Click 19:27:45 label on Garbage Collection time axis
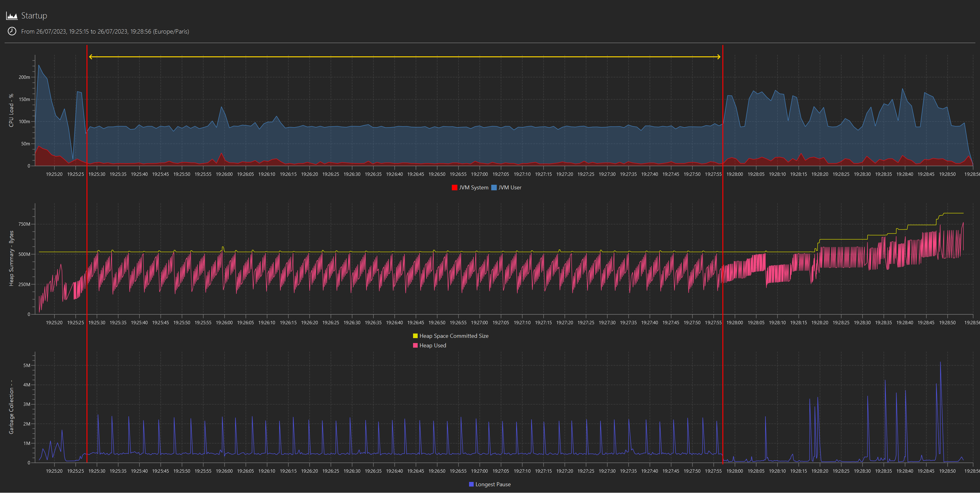The image size is (980, 493). [671, 471]
